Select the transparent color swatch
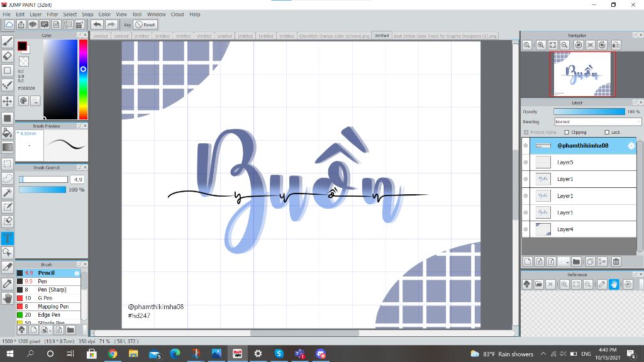The width and height of the screenshot is (644, 362). 24,62
